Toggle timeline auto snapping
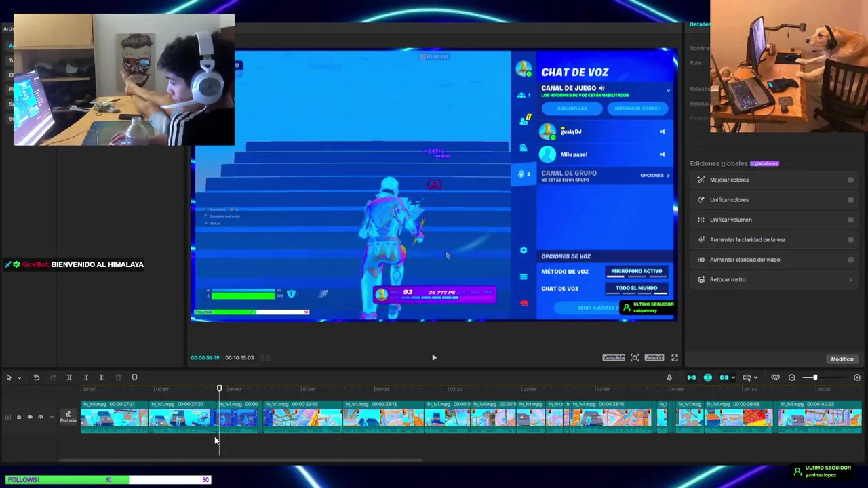This screenshot has height=488, width=868. (x=708, y=378)
